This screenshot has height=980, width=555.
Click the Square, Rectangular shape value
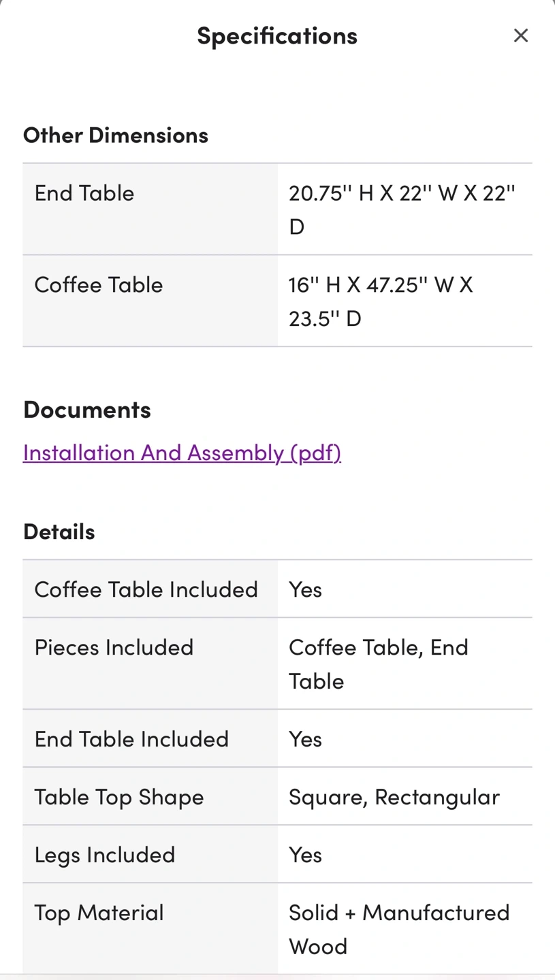[394, 797]
